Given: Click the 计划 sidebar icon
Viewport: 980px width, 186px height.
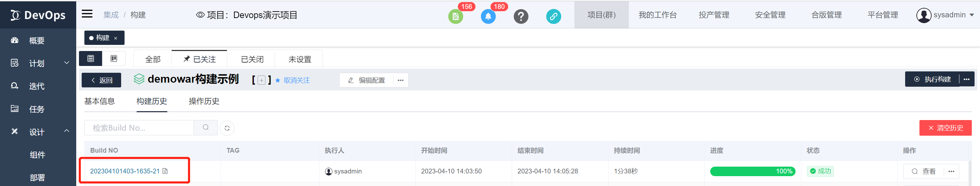Looking at the screenshot, I should point(15,63).
